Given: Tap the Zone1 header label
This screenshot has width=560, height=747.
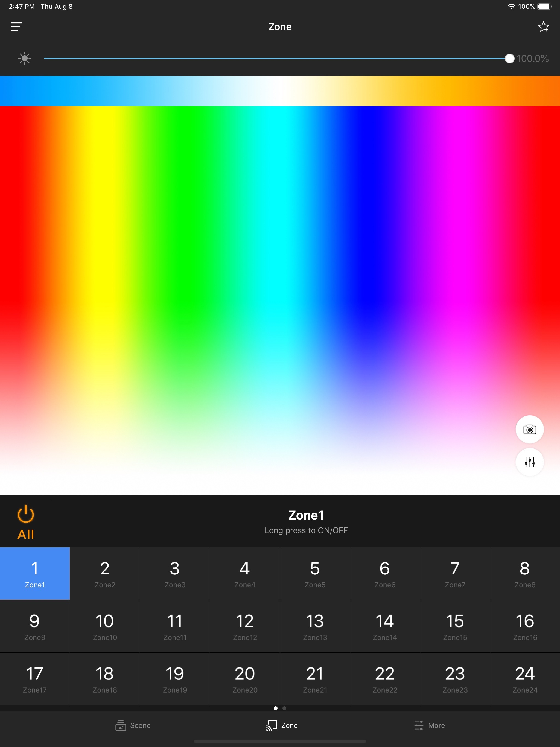Looking at the screenshot, I should click(x=306, y=515).
